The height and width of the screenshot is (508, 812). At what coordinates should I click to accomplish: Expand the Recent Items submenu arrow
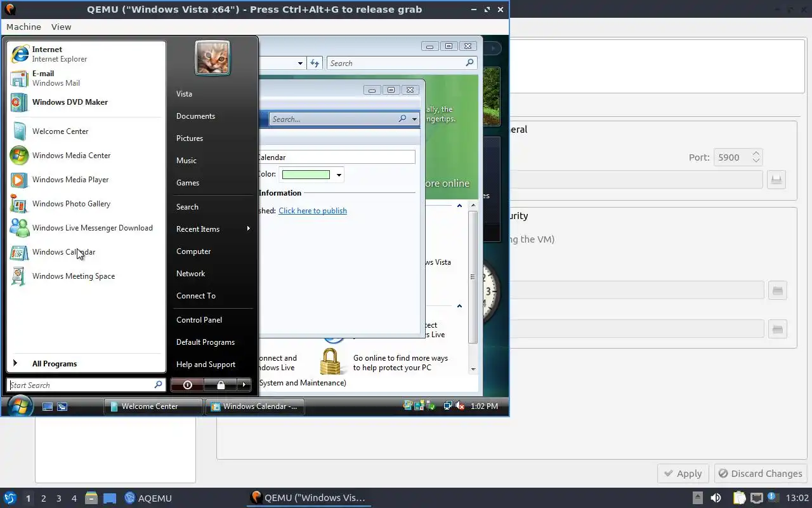pos(248,229)
